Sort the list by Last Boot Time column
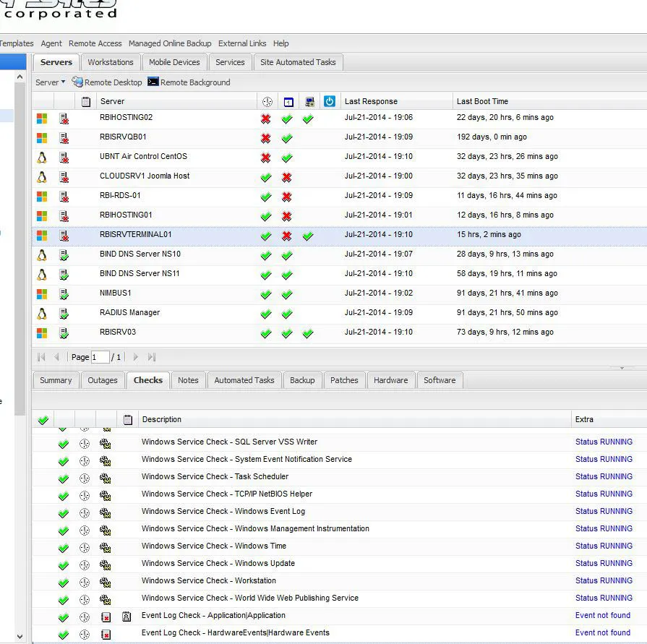Image resolution: width=647 pixels, height=644 pixels. point(482,101)
